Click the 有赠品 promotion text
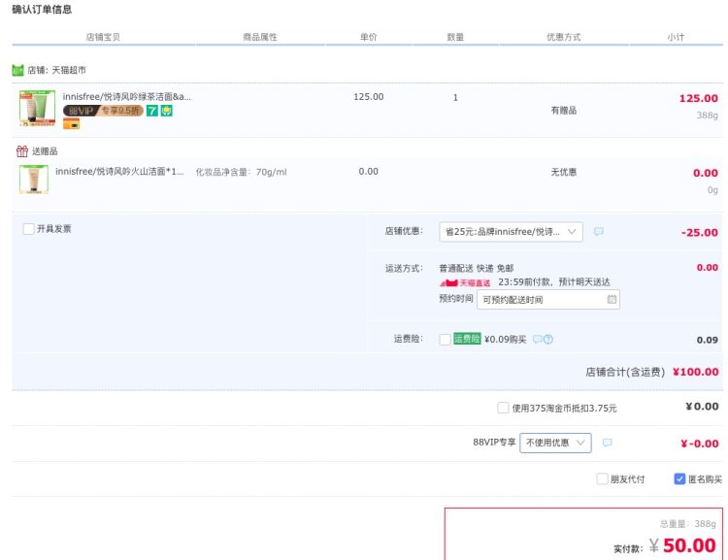 point(564,110)
